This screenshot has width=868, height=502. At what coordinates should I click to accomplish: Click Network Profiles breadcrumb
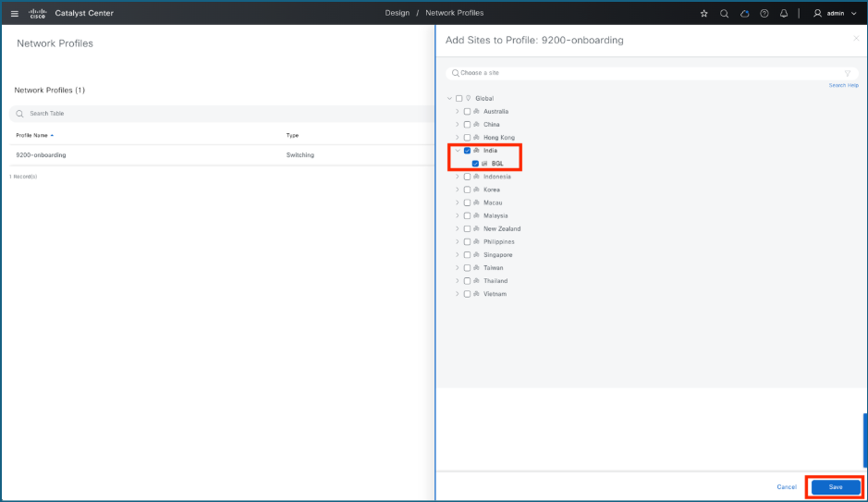[x=455, y=13]
